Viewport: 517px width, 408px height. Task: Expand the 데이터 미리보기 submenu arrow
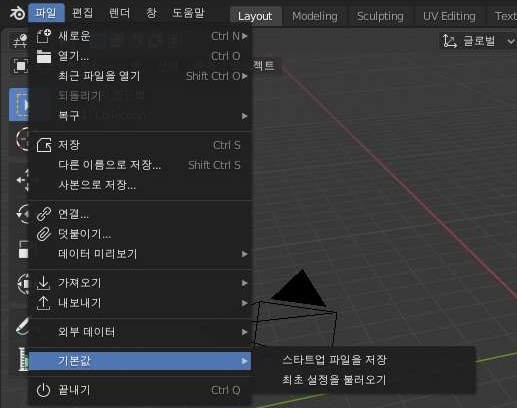coord(245,254)
